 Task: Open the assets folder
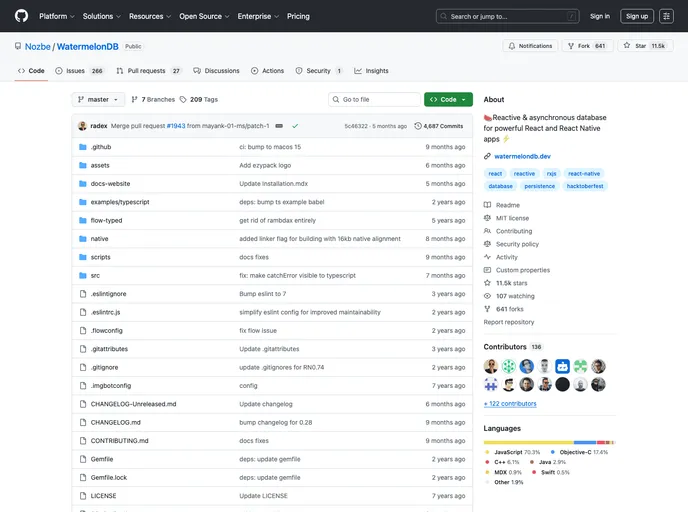point(100,165)
